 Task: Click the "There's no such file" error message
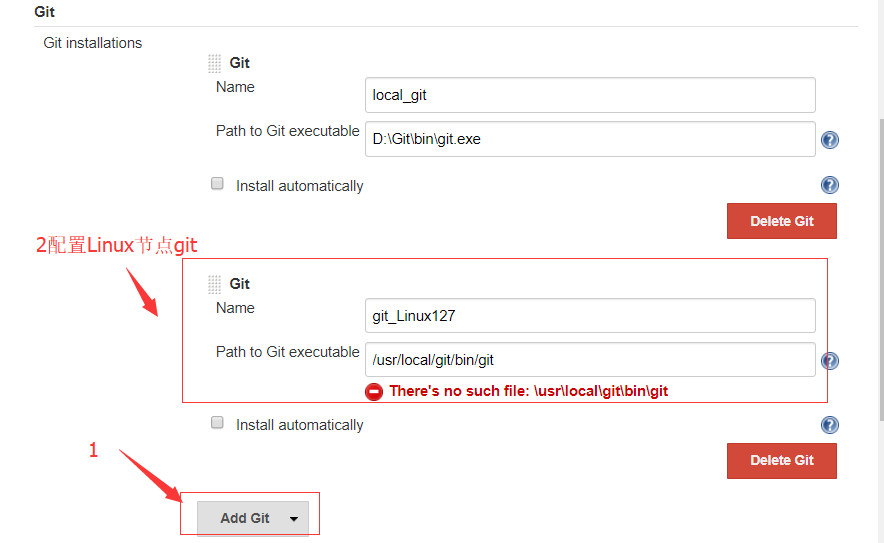528,391
